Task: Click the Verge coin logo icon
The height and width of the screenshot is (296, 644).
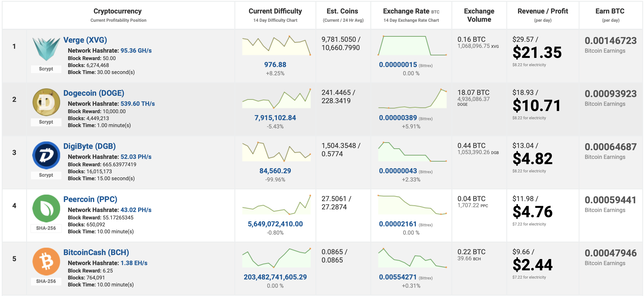Action: (x=46, y=49)
